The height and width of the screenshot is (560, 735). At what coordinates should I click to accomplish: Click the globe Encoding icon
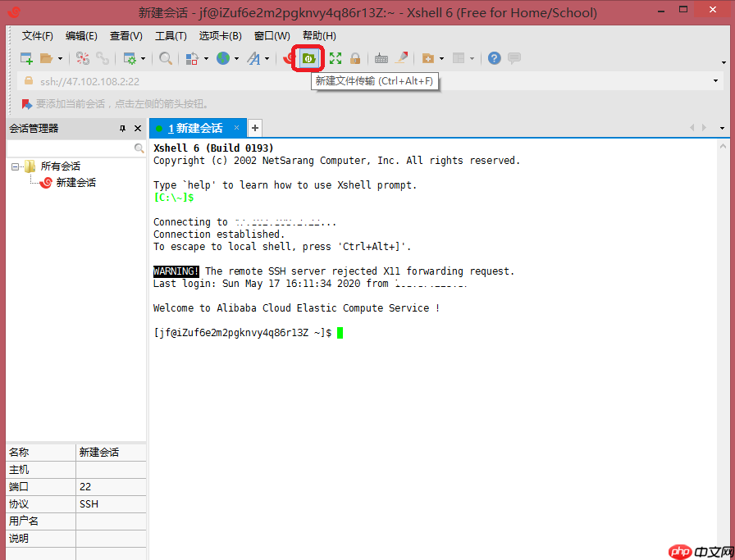(x=223, y=58)
